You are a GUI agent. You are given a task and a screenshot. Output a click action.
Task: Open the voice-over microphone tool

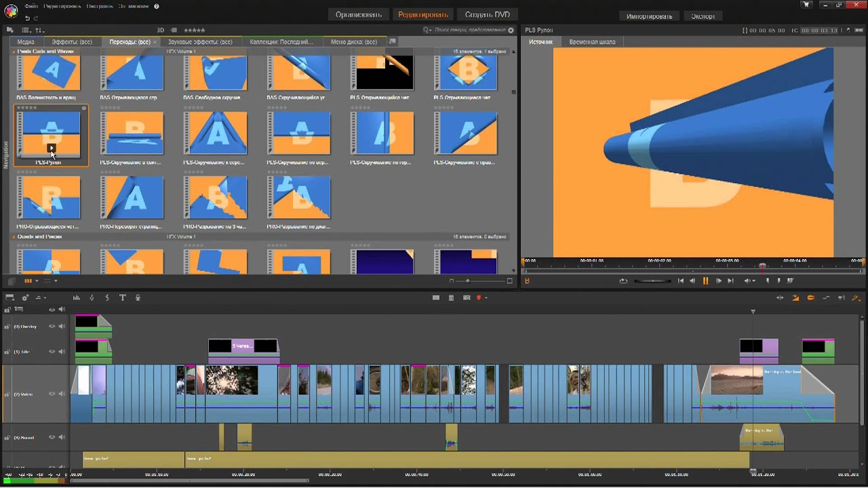coord(138,298)
